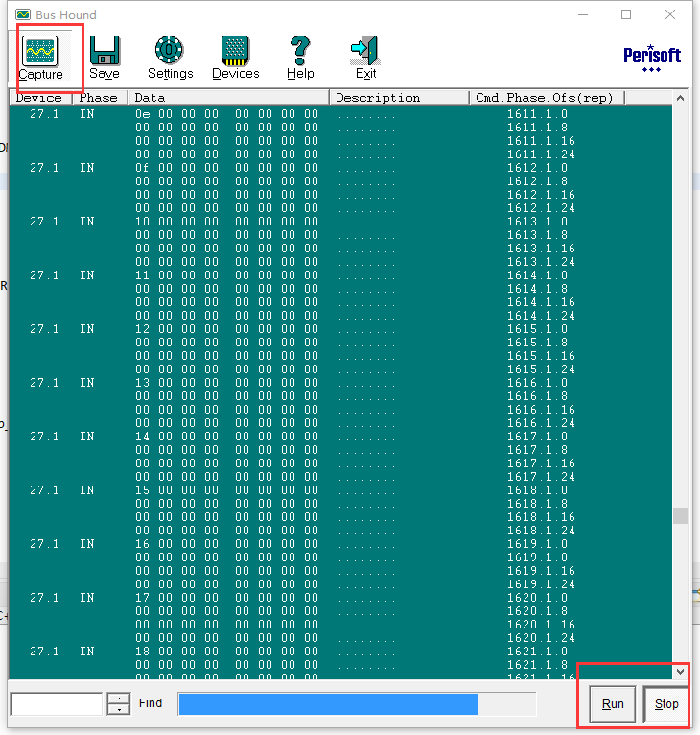Click data byte 14 in row 1617.1.0
The height and width of the screenshot is (735, 700).
point(143,437)
